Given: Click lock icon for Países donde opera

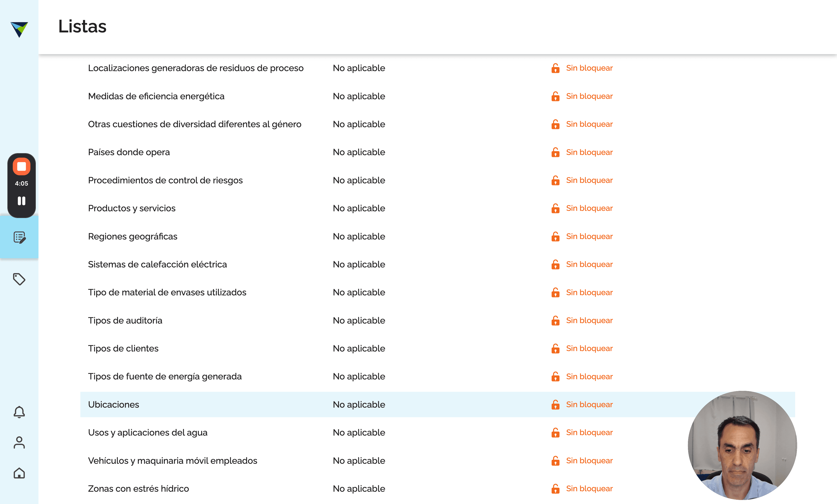Looking at the screenshot, I should click(555, 152).
